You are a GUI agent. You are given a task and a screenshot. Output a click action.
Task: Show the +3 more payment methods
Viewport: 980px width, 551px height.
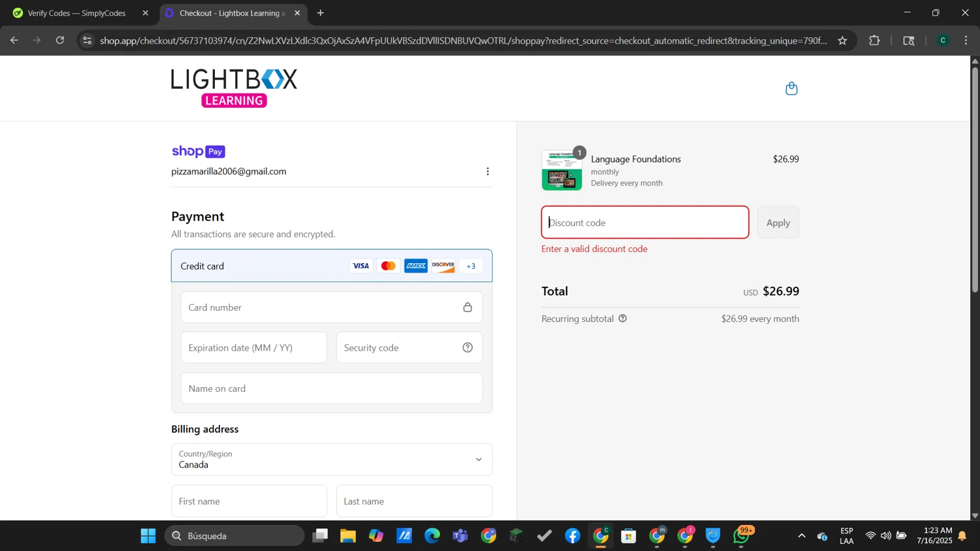[470, 266]
